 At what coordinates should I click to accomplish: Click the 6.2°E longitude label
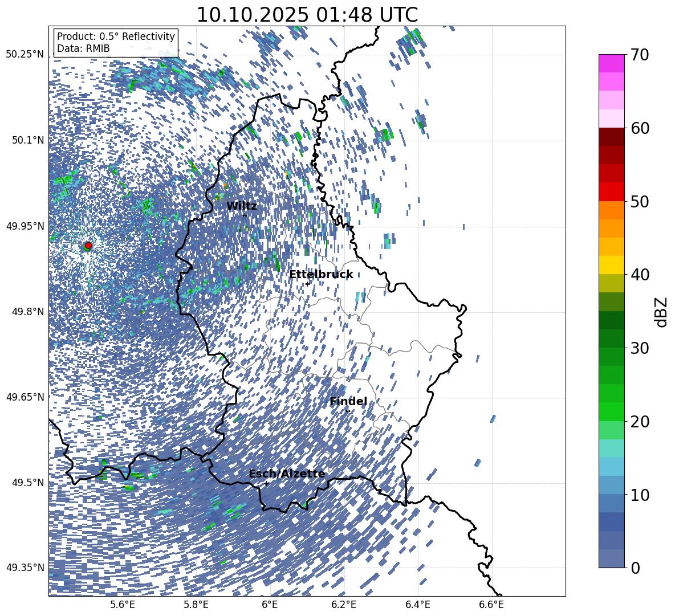[344, 605]
